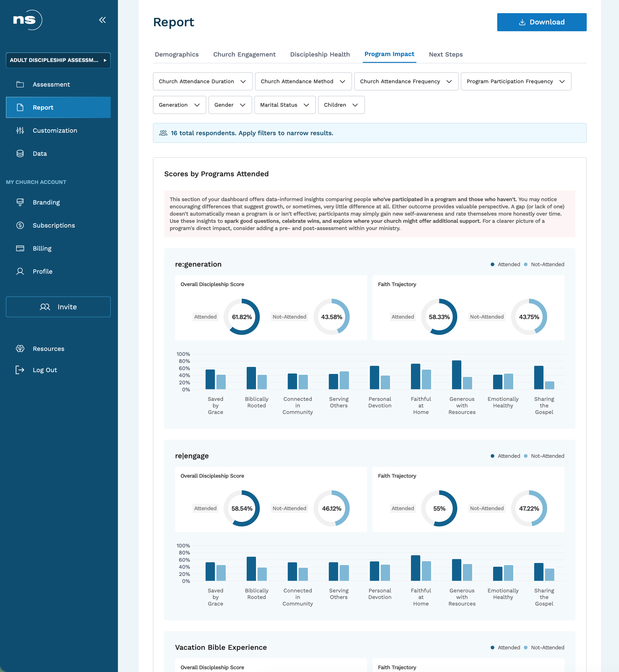619x672 pixels.
Task: Click the Vacation Bible Experience section title
Action: point(221,647)
